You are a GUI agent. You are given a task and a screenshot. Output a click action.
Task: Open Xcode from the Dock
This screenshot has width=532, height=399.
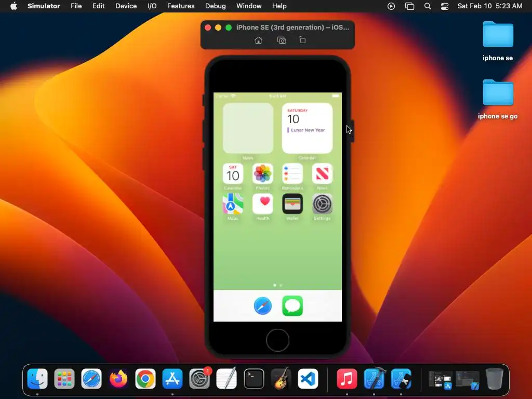pyautogui.click(x=374, y=379)
